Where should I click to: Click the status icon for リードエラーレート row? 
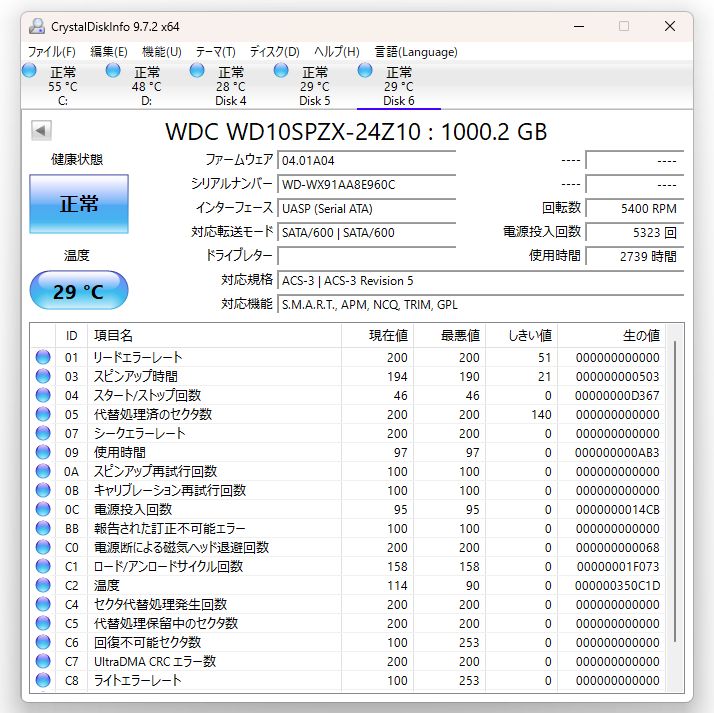tap(43, 357)
